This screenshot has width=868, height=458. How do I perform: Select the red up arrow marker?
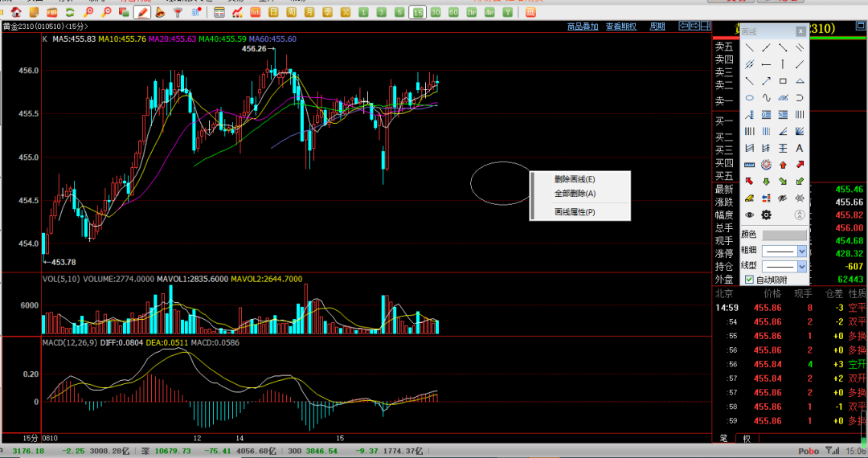783,165
